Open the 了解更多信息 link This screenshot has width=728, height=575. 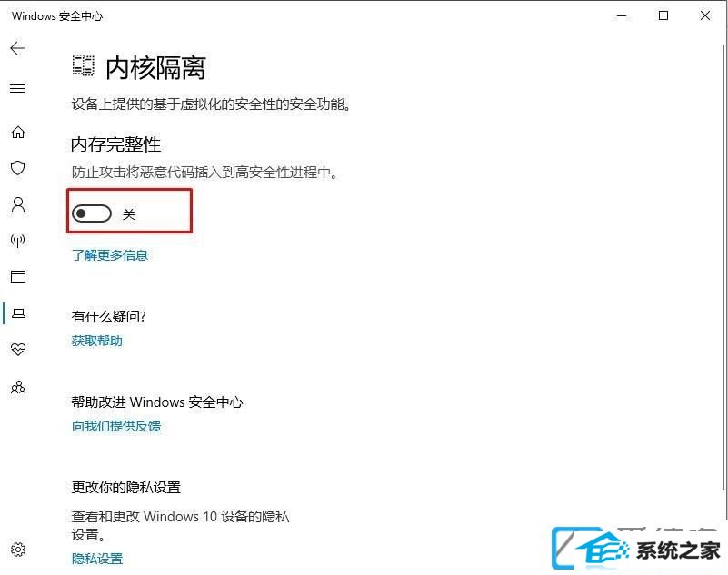click(x=110, y=254)
